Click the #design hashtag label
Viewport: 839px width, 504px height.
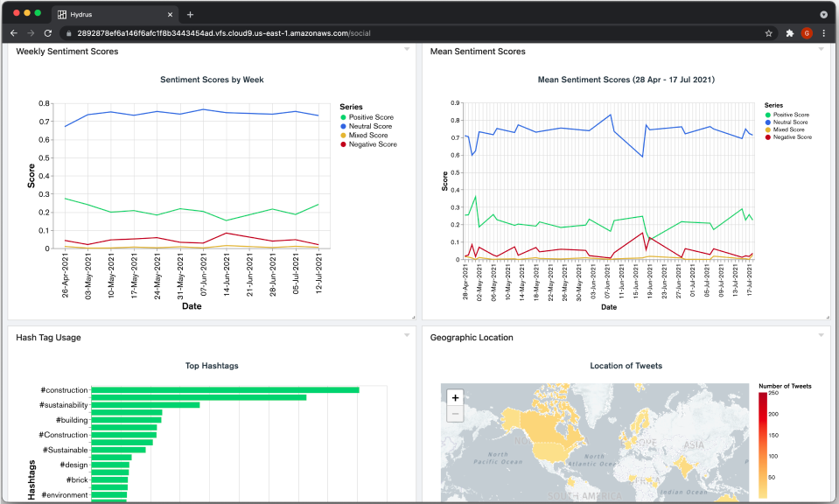(x=73, y=465)
